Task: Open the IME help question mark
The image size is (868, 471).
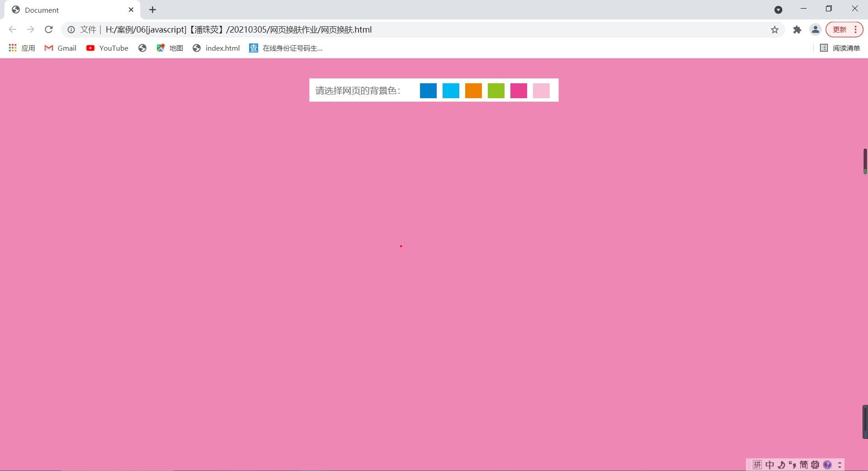Action: (x=827, y=465)
